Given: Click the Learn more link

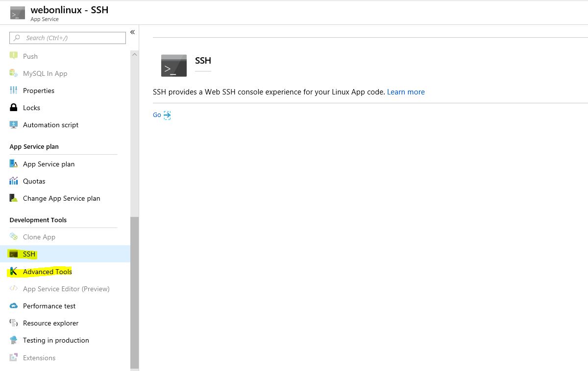Looking at the screenshot, I should (406, 92).
